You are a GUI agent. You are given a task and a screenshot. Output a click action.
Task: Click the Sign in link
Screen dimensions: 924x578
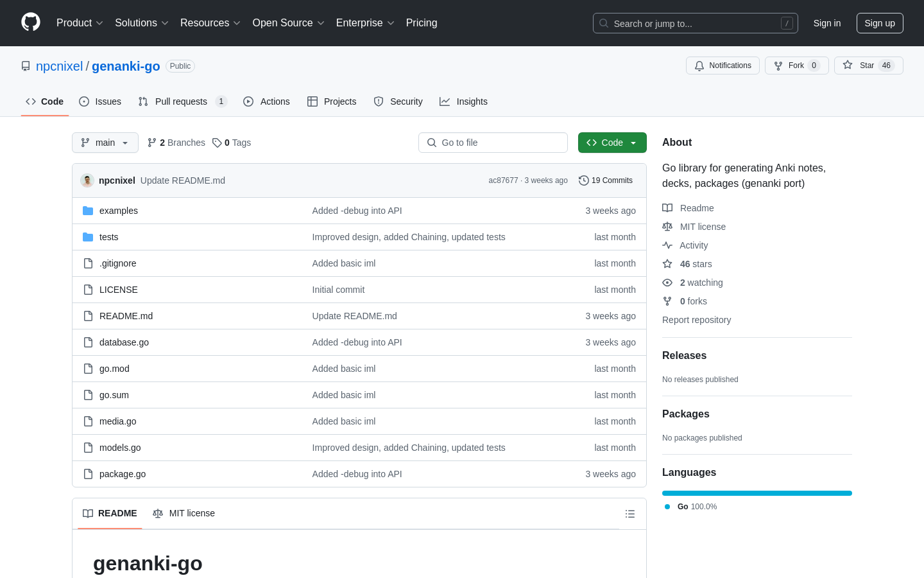pos(827,23)
